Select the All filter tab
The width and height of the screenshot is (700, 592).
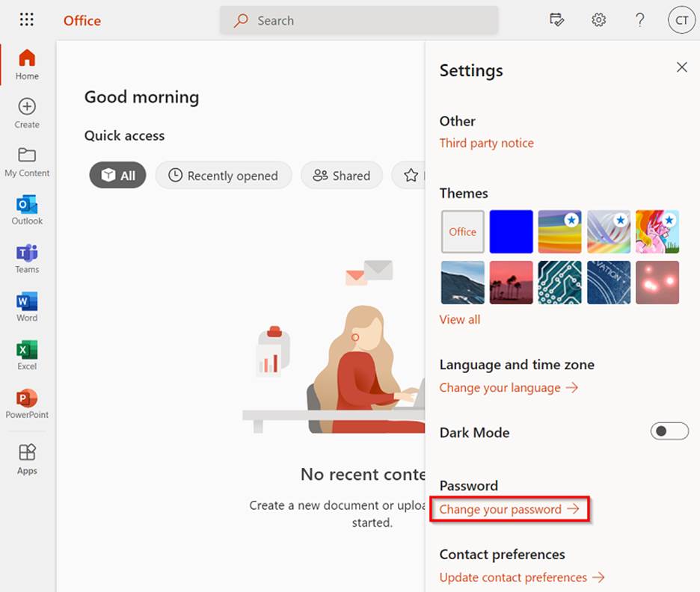(x=117, y=176)
